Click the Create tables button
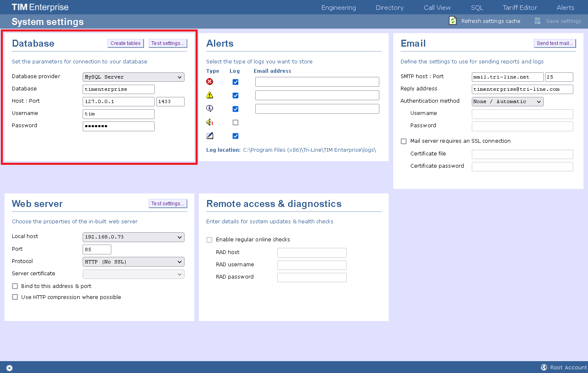Image resolution: width=588 pixels, height=373 pixels. tap(125, 43)
